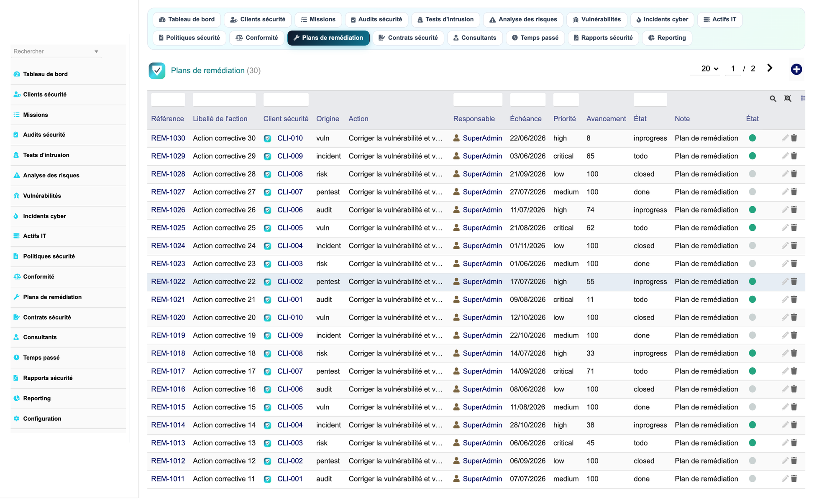Click the Plans de remédiation shield logo
This screenshot has width=814, height=504.
tap(157, 71)
